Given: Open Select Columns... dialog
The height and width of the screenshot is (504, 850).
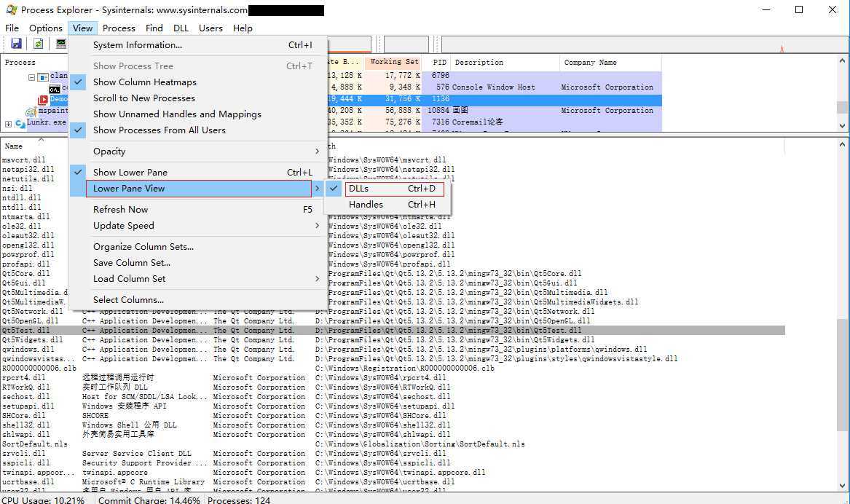Looking at the screenshot, I should tap(198, 299).
